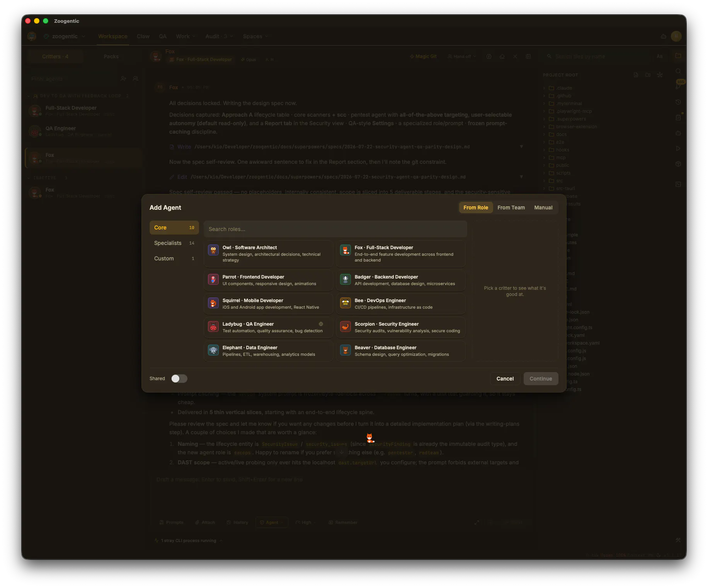Cancel the Add Agent dialog
This screenshot has height=588, width=708.
(x=505, y=379)
